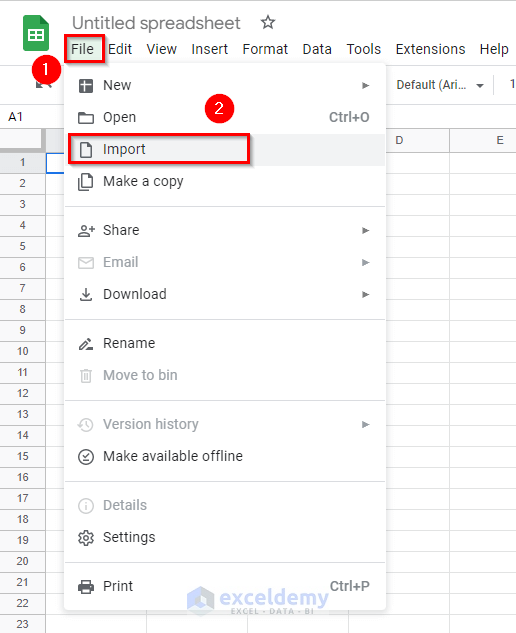Screen dimensions: 516x633
Task: Select row 5 header
Action: coord(23,246)
